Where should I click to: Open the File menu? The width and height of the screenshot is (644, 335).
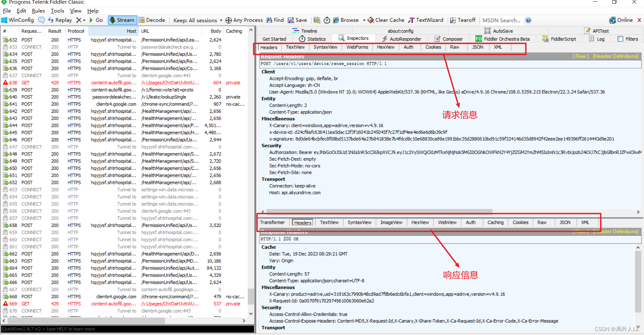point(7,11)
